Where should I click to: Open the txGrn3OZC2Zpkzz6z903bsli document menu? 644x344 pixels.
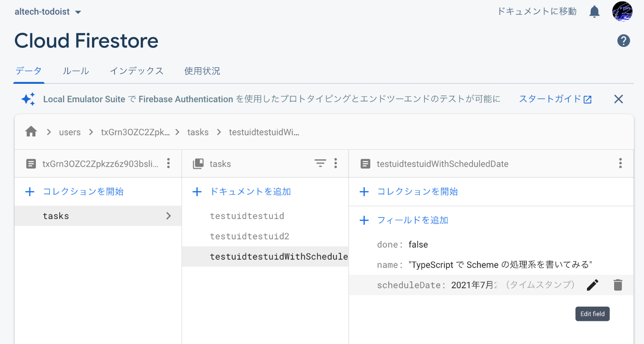click(x=168, y=163)
